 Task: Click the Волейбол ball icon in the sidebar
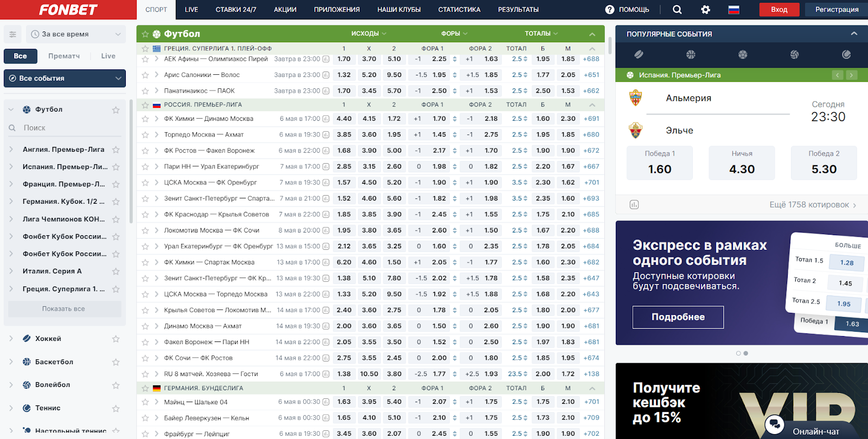pyautogui.click(x=27, y=385)
